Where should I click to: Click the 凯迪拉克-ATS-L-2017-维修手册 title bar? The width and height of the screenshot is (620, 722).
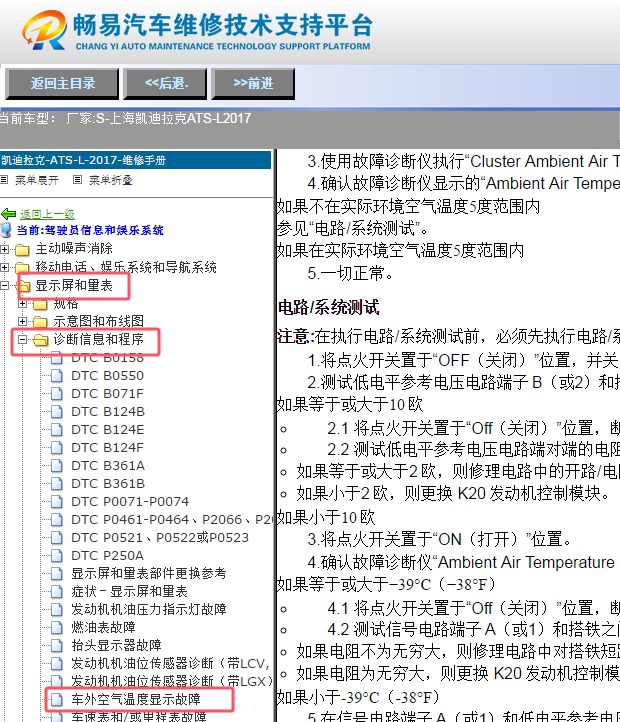135,160
